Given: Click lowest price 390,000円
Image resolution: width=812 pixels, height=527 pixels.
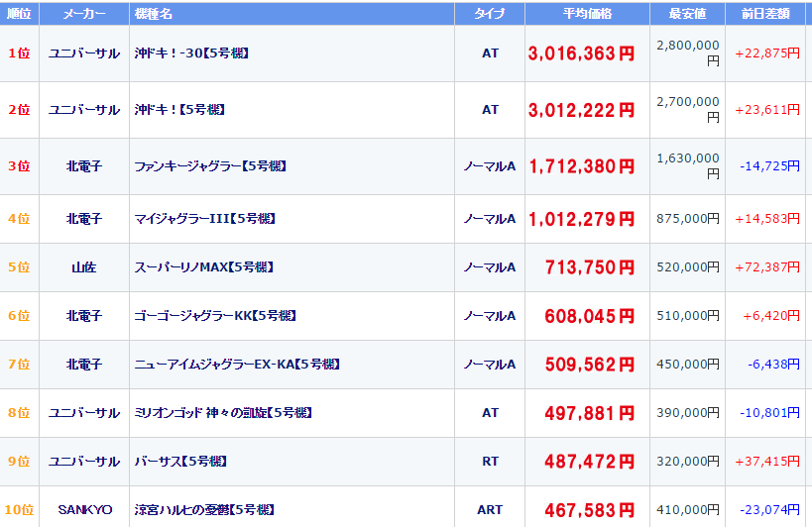Looking at the screenshot, I should [x=688, y=413].
